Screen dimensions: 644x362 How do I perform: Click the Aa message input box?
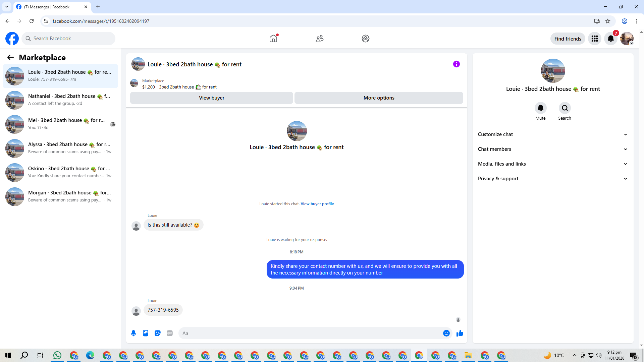(x=310, y=333)
